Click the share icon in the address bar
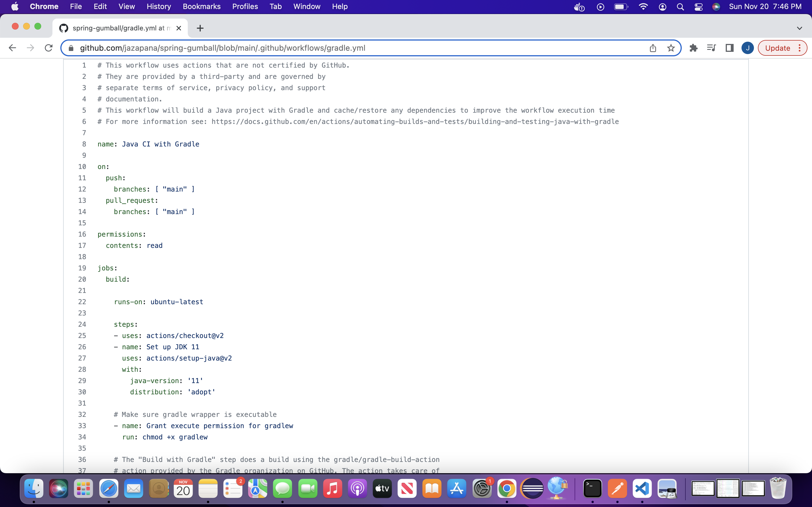Viewport: 812px width, 507px height. 653,48
